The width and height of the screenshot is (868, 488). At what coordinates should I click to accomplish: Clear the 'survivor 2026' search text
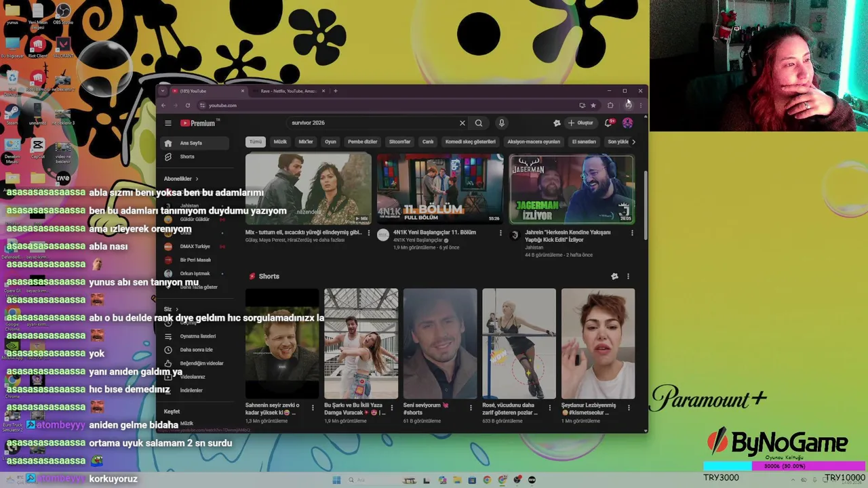462,123
